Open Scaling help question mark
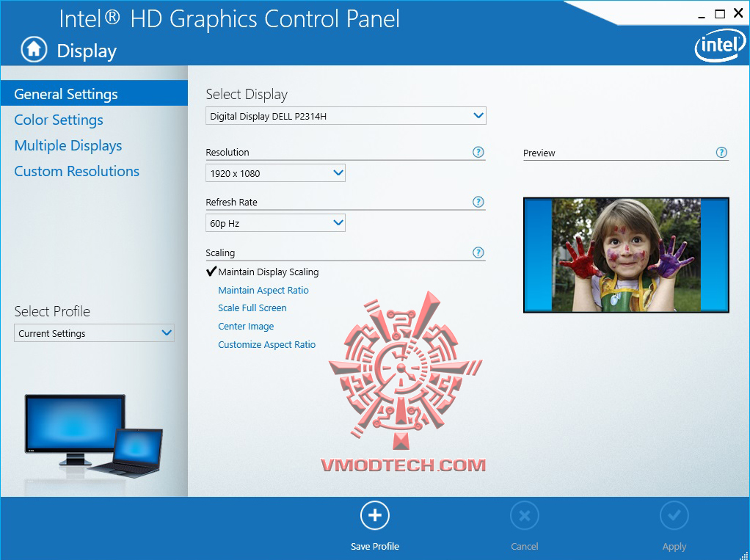750x560 pixels. coord(478,252)
